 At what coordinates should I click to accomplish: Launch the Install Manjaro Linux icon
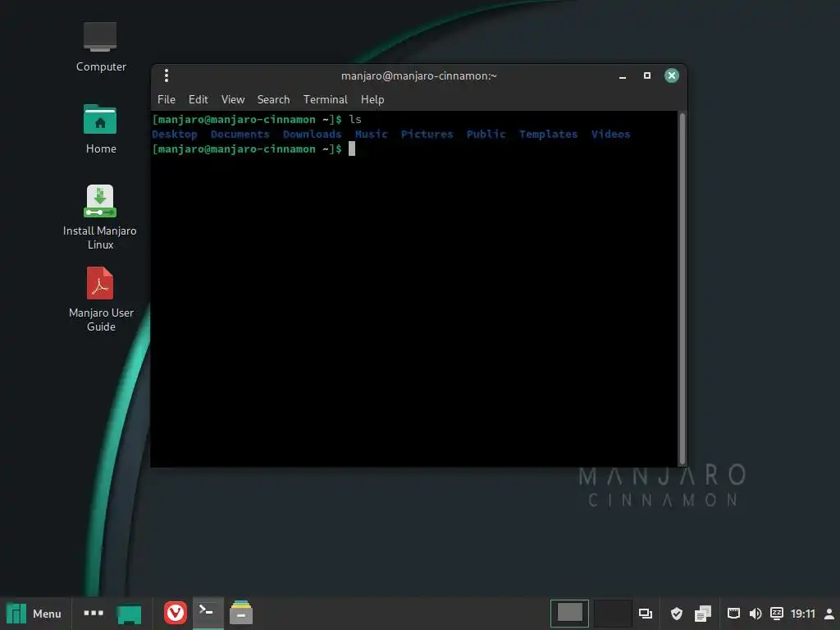click(99, 217)
